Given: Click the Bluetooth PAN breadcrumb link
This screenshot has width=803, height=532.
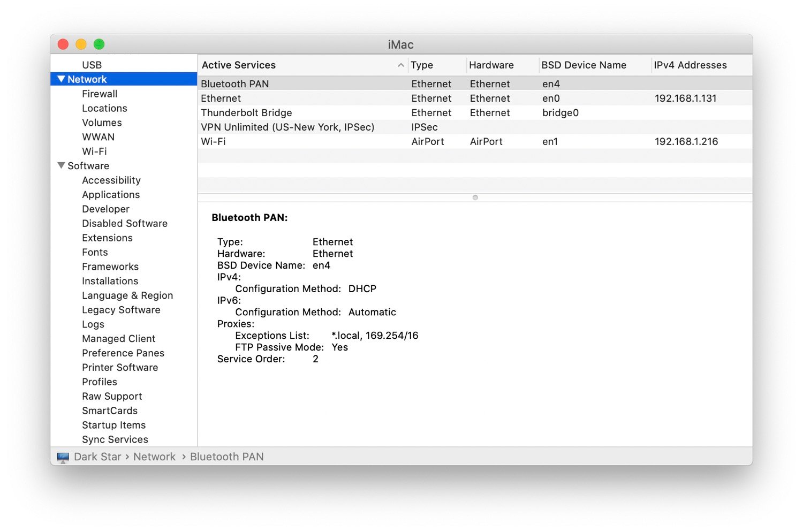Looking at the screenshot, I should [x=227, y=457].
